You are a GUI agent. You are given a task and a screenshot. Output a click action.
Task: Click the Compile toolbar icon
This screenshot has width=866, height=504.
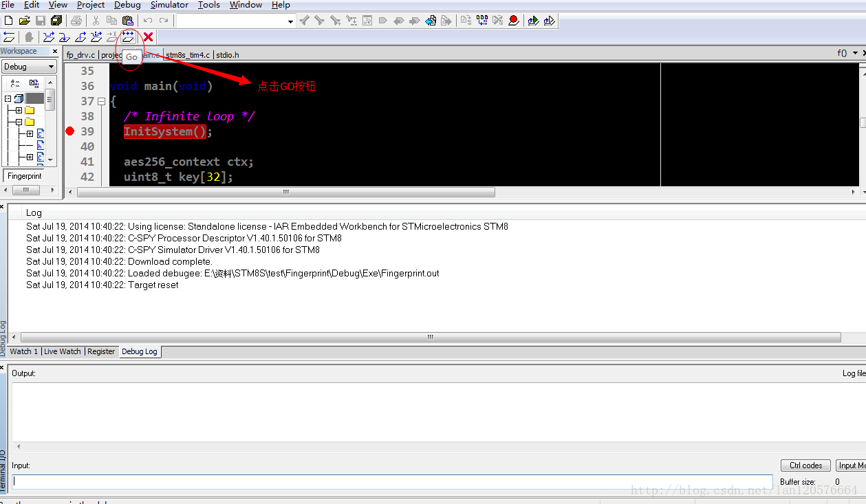(466, 21)
